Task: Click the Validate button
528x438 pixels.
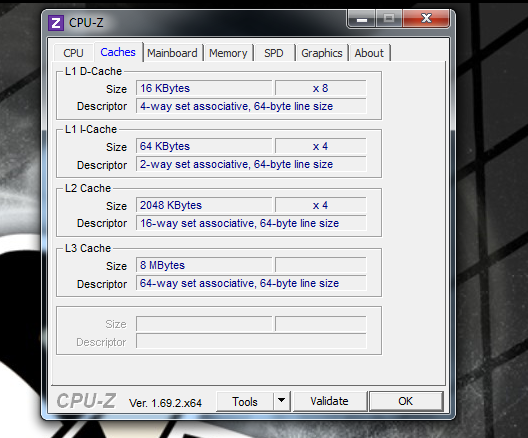Action: (x=330, y=401)
